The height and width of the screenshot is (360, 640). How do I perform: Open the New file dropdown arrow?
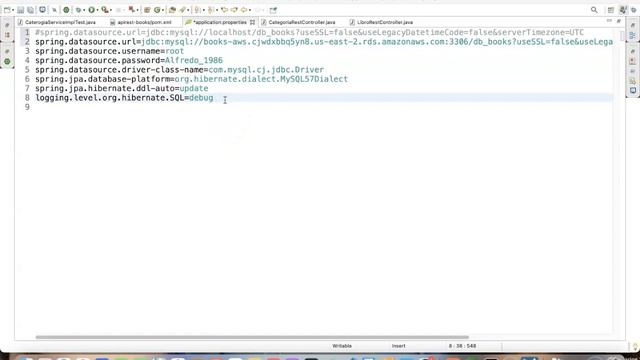pyautogui.click(x=13, y=10)
